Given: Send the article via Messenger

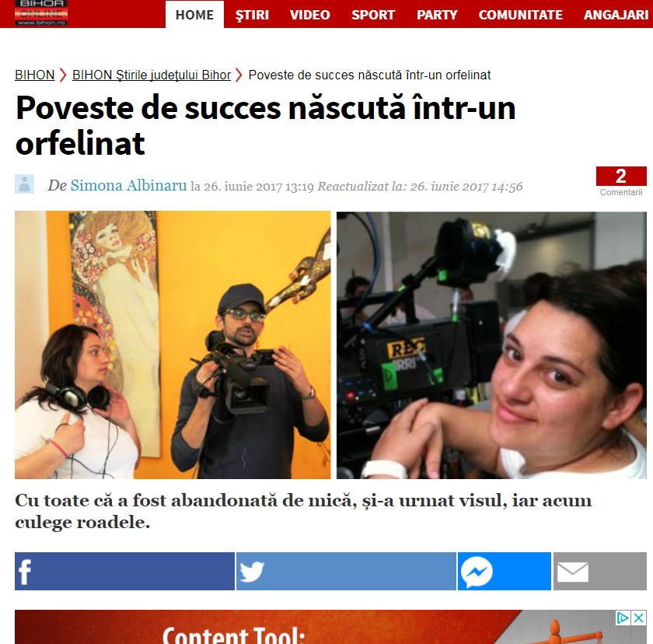Looking at the screenshot, I should (x=505, y=571).
